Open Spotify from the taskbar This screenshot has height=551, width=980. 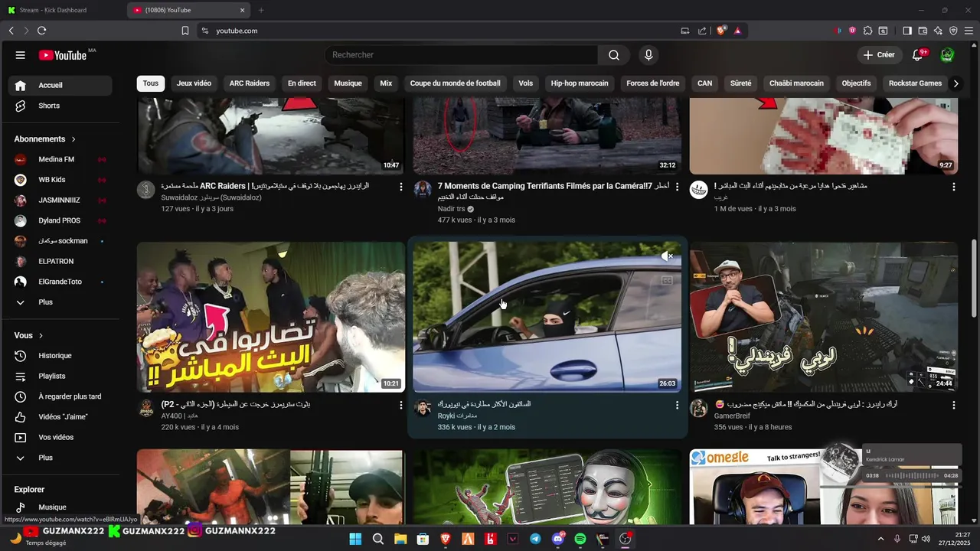click(x=580, y=539)
